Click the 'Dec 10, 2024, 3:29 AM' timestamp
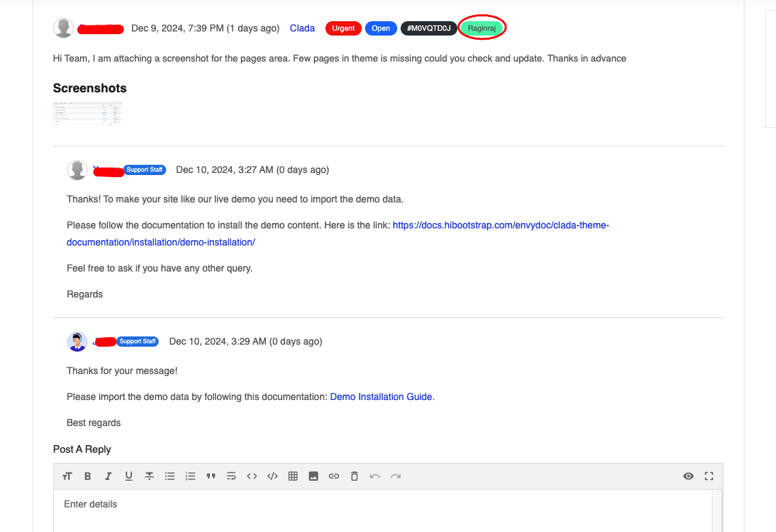 217,341
